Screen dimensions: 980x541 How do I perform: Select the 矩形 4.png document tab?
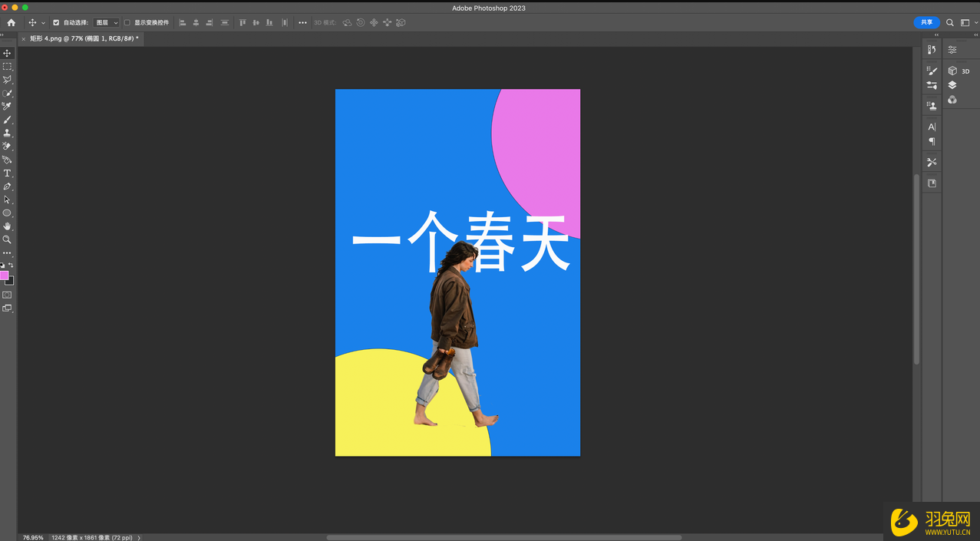click(x=84, y=38)
